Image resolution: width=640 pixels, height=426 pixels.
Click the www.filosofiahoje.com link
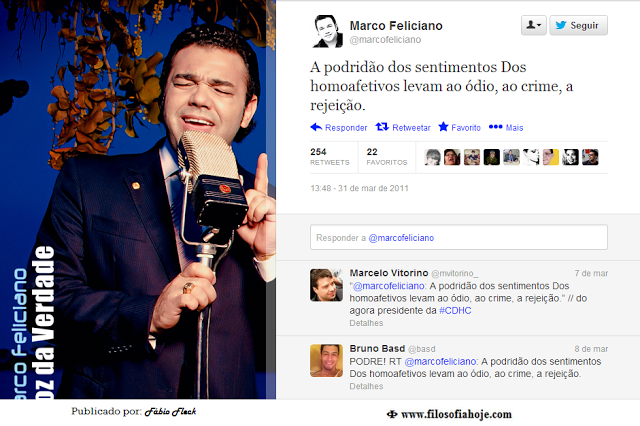[x=456, y=415]
